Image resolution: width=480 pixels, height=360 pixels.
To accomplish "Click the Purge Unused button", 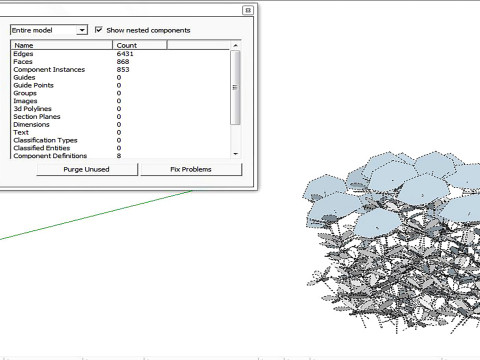I will pos(87,169).
